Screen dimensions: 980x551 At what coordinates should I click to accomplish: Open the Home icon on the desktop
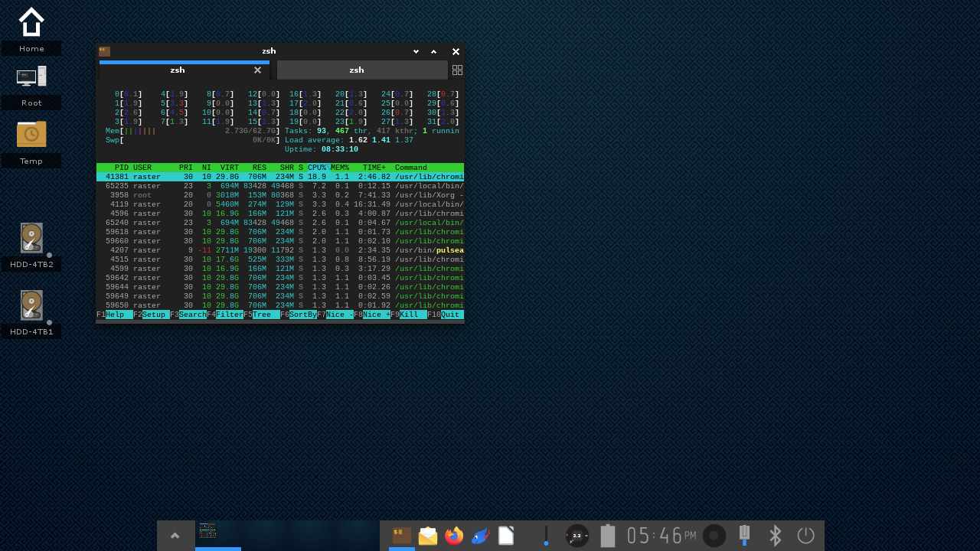tap(31, 22)
